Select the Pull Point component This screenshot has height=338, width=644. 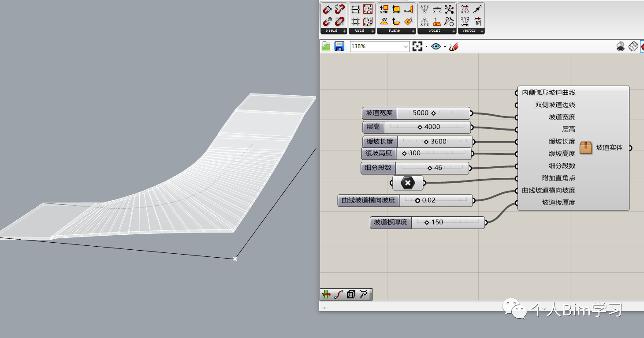tap(449, 21)
